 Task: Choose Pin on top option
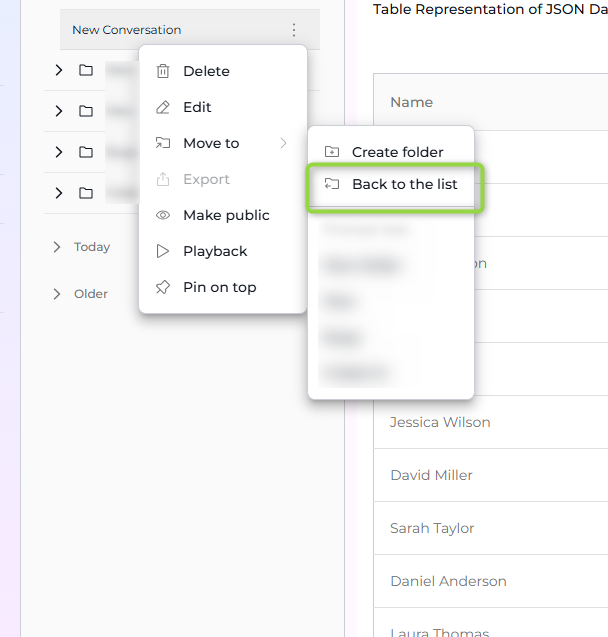coord(223,287)
